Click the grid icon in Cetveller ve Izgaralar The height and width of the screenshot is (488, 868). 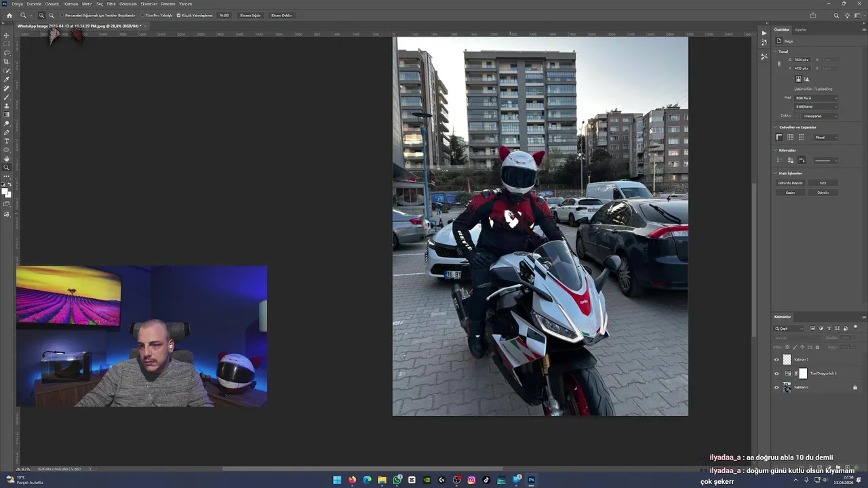[790, 137]
